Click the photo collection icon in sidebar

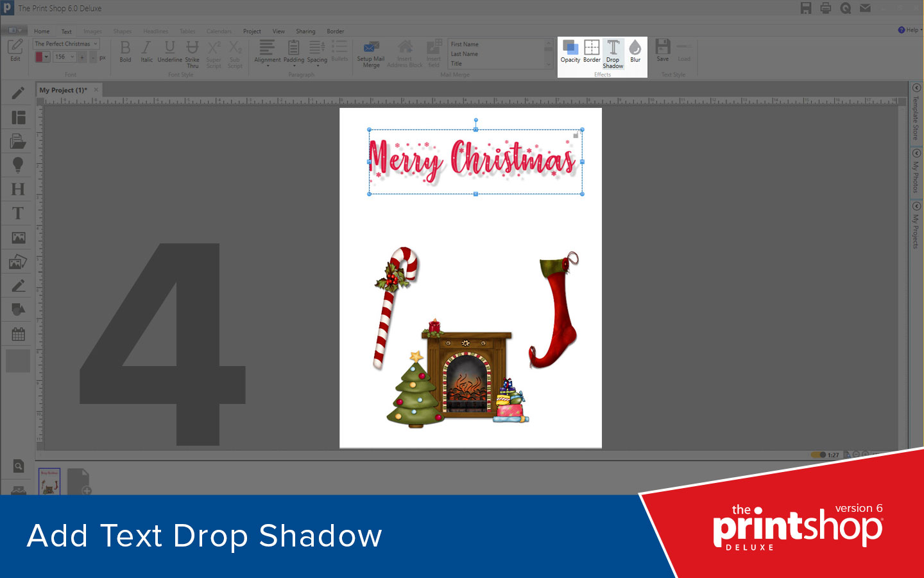pyautogui.click(x=18, y=262)
